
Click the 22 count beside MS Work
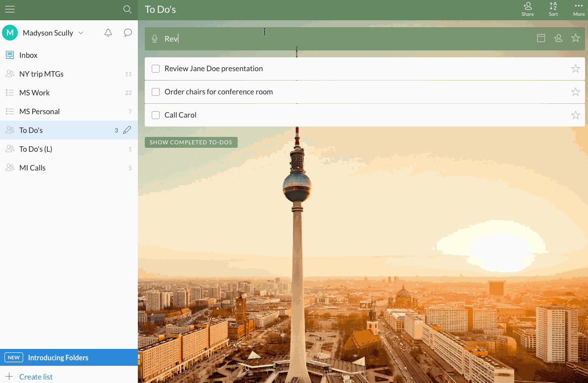click(x=128, y=92)
